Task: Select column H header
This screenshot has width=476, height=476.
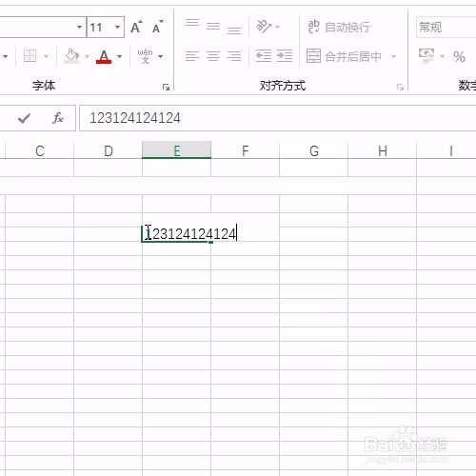Action: pos(383,150)
